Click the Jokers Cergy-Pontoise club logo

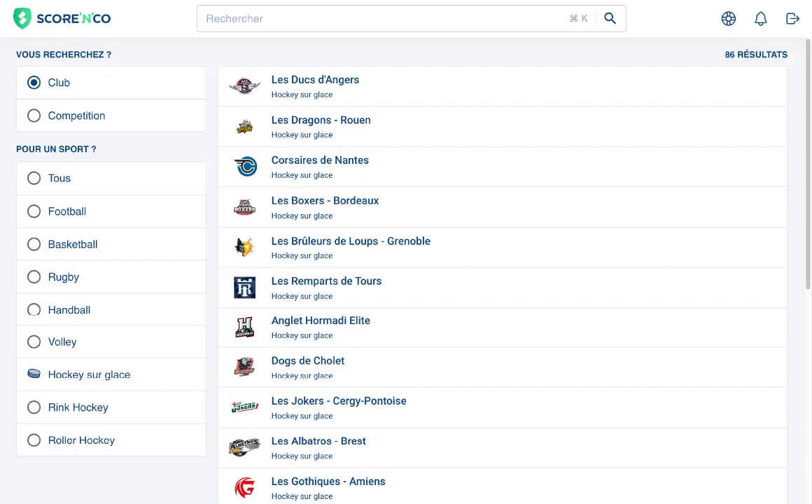244,407
